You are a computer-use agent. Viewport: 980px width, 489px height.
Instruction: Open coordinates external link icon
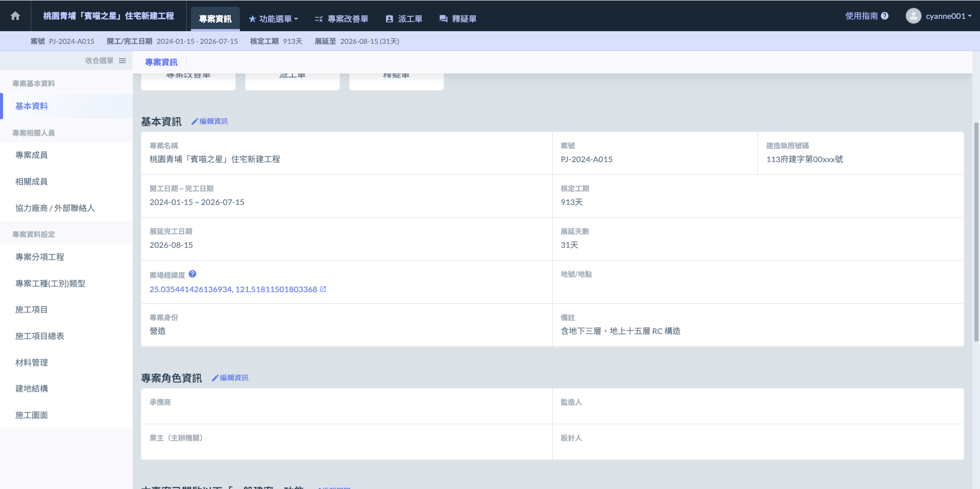(323, 289)
